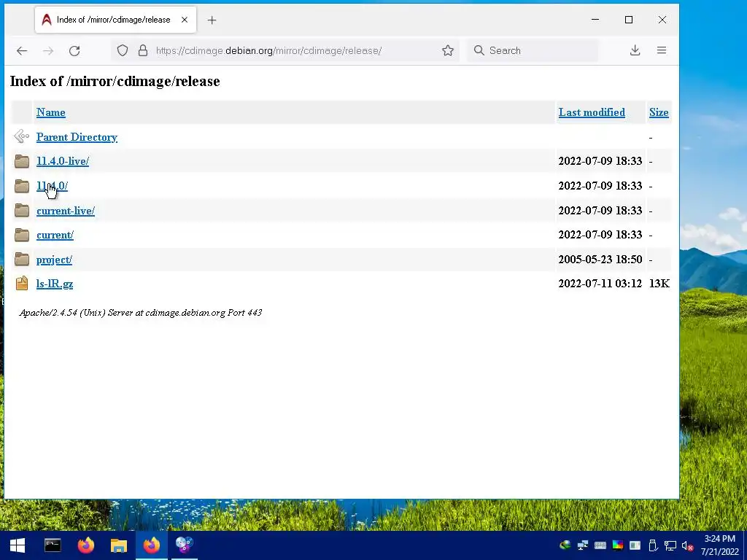This screenshot has height=560, width=747.
Task: Click the compressed file icon beside ls-lR.gz
Action: pyautogui.click(x=21, y=284)
